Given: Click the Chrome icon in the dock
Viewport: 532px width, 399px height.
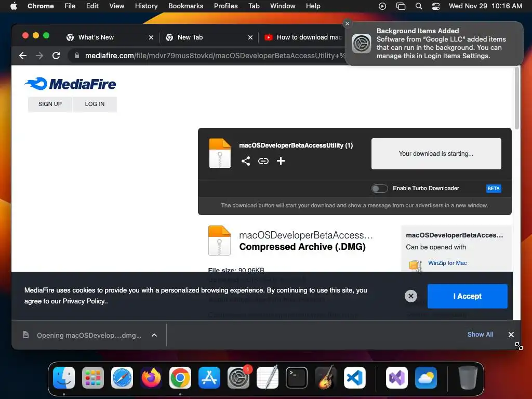Looking at the screenshot, I should pos(180,378).
